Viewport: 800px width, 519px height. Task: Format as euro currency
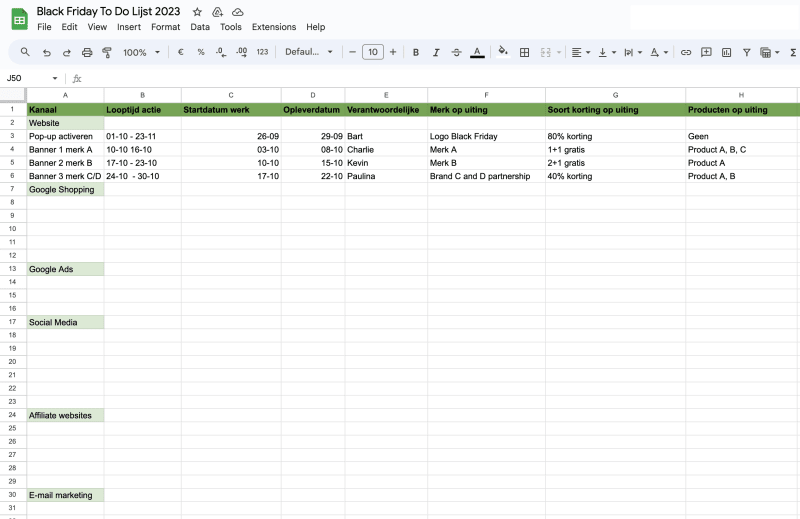pyautogui.click(x=181, y=52)
